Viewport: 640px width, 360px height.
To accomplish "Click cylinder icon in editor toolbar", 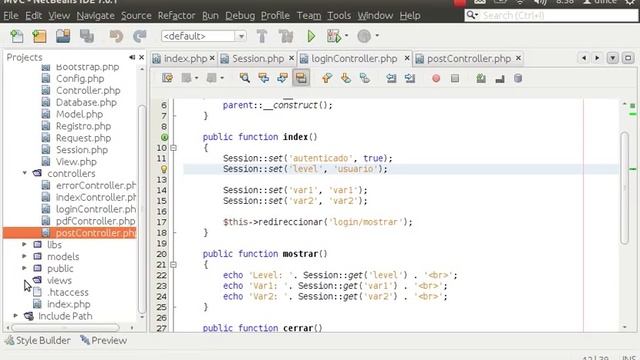I will 518,78.
